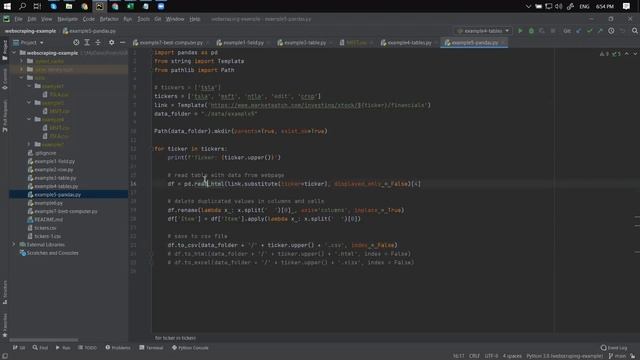Open TODO tool window
This screenshot has height=360, width=640.
[87, 348]
